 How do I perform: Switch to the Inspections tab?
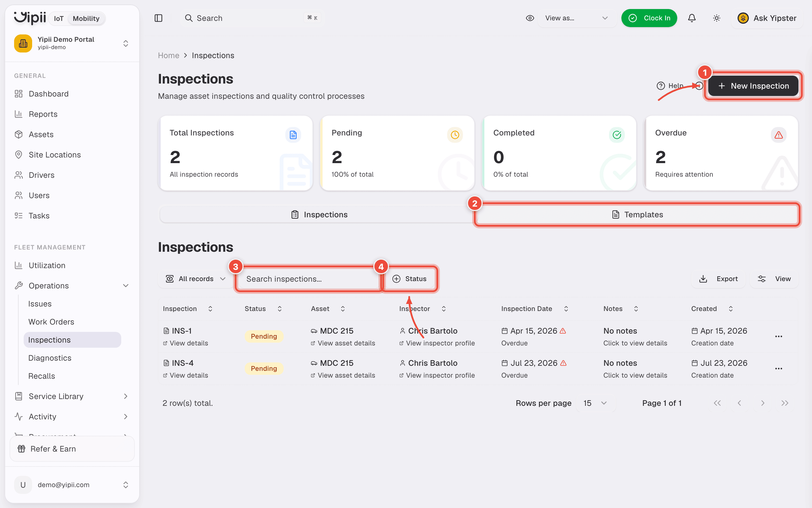tap(319, 214)
